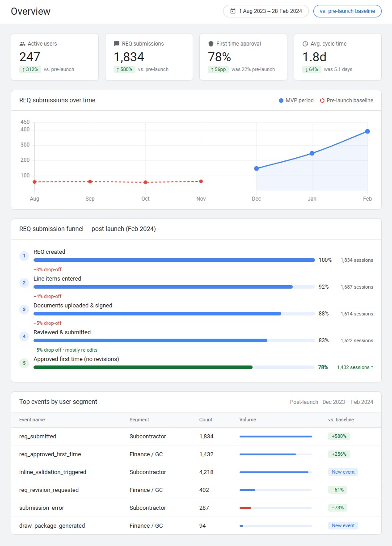Viewport: 392px width, 546px height.
Task: Click the First-time approval shield icon
Action: pos(211,44)
